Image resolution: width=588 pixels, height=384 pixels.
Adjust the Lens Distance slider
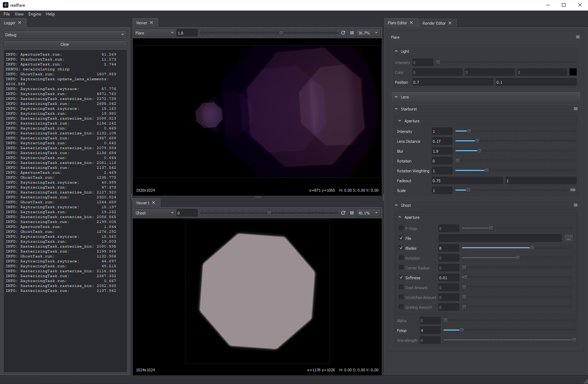(x=516, y=141)
